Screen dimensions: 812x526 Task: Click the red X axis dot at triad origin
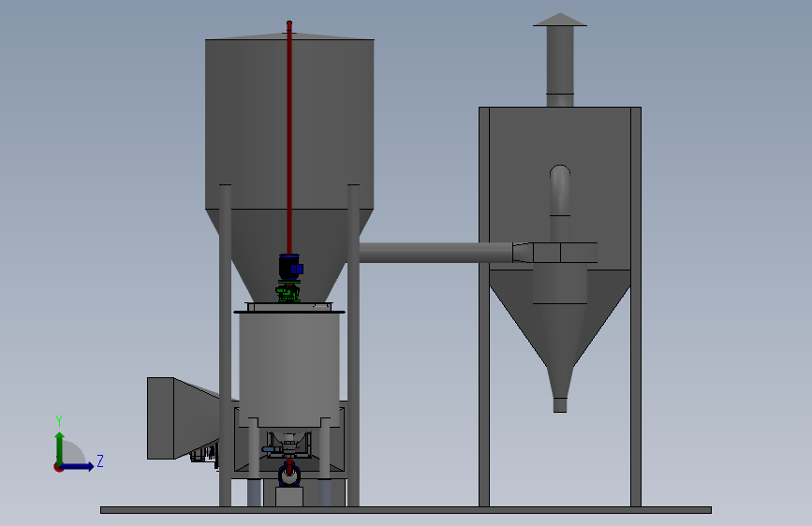58,467
